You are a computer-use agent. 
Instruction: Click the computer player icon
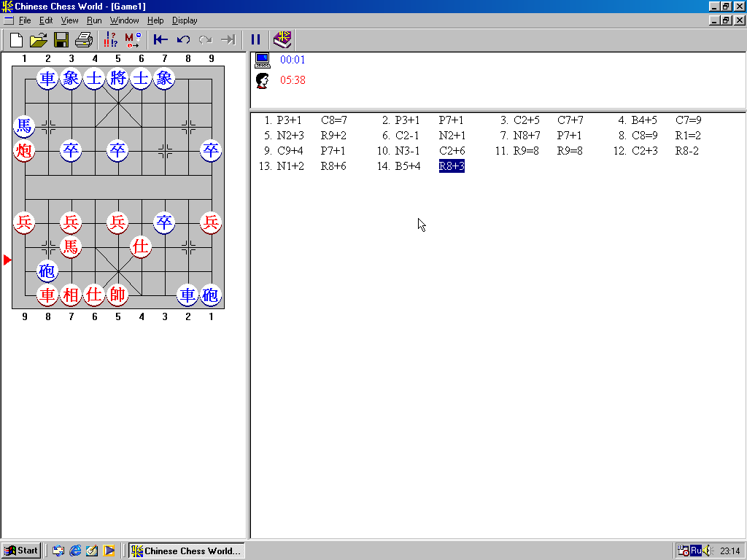click(262, 60)
